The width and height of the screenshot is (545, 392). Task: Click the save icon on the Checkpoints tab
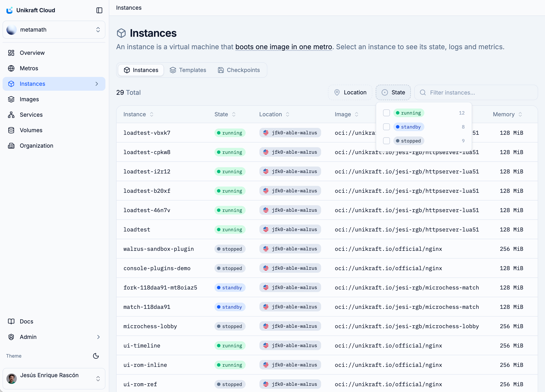tap(221, 70)
